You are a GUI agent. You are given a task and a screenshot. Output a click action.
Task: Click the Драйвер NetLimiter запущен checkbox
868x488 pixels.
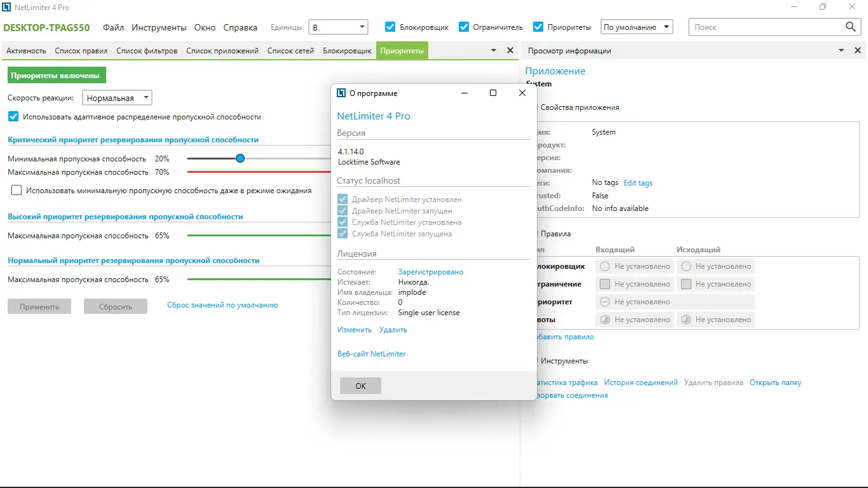[x=342, y=211]
